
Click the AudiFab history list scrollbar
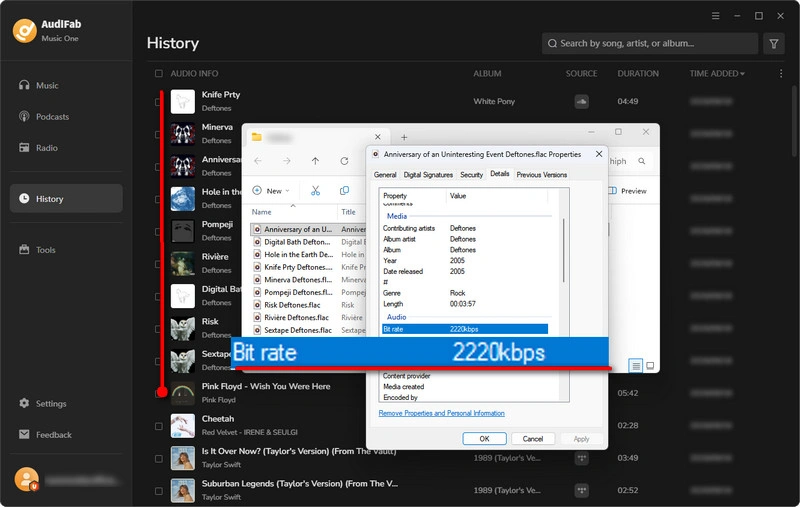pyautogui.click(x=795, y=121)
